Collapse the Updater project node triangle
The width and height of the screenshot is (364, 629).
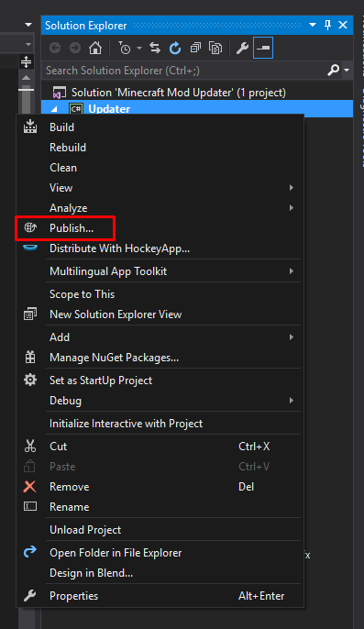point(55,109)
